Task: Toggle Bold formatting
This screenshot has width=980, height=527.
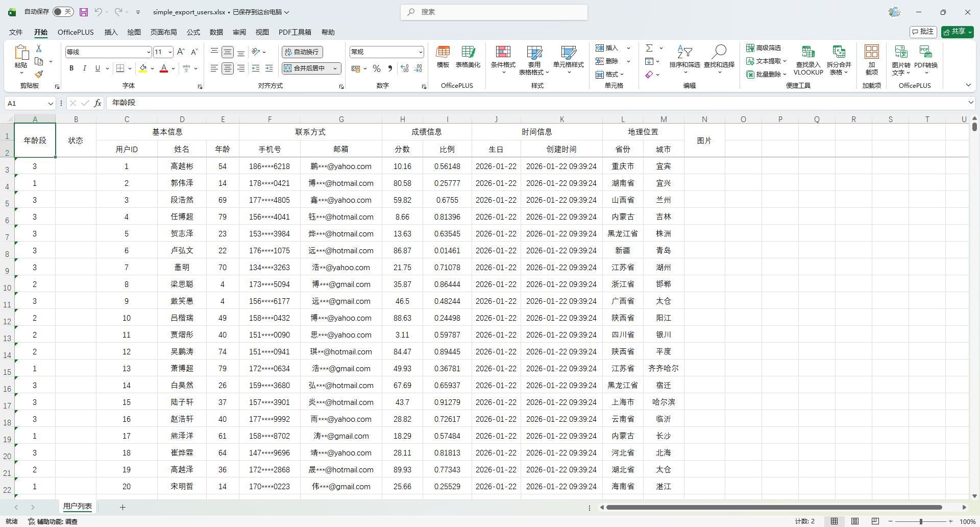Action: 71,68
